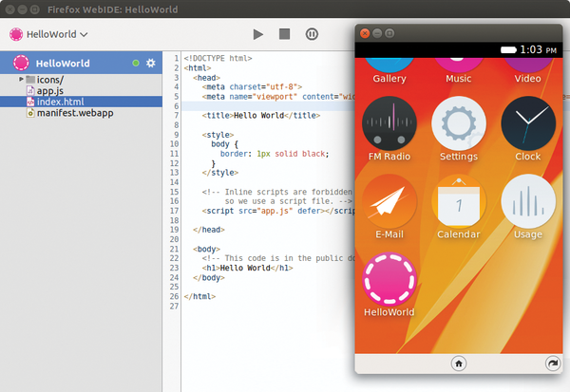This screenshot has height=392, width=570.
Task: Click line number 1 in editor gutter
Action: click(176, 58)
